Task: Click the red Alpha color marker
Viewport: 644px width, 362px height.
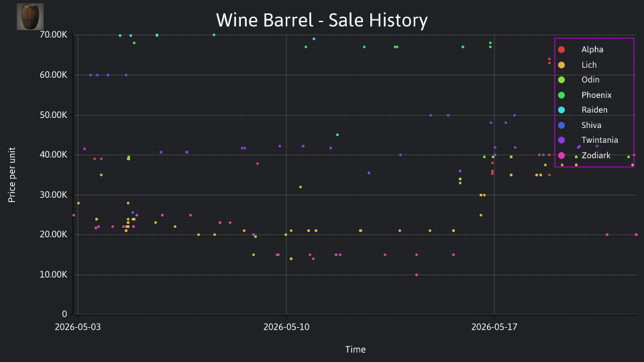Action: [561, 50]
